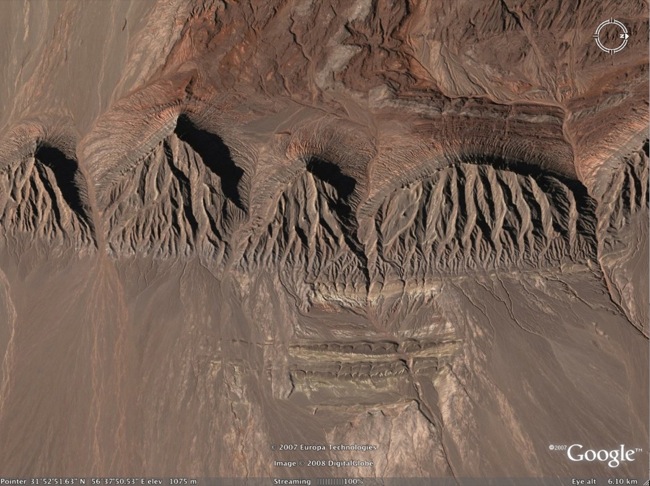Click the left tick of the compass ring
Screen dimensions: 650x486
click(594, 36)
